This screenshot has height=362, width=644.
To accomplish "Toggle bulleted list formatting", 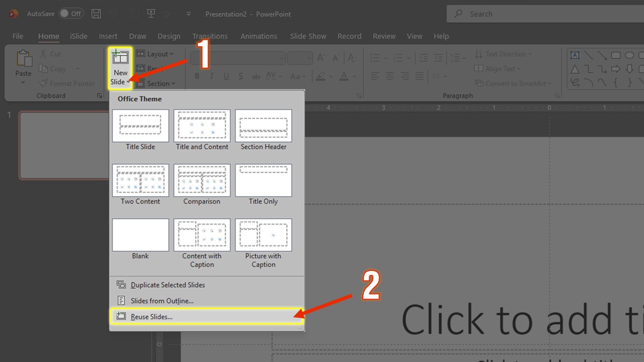I will click(x=375, y=58).
